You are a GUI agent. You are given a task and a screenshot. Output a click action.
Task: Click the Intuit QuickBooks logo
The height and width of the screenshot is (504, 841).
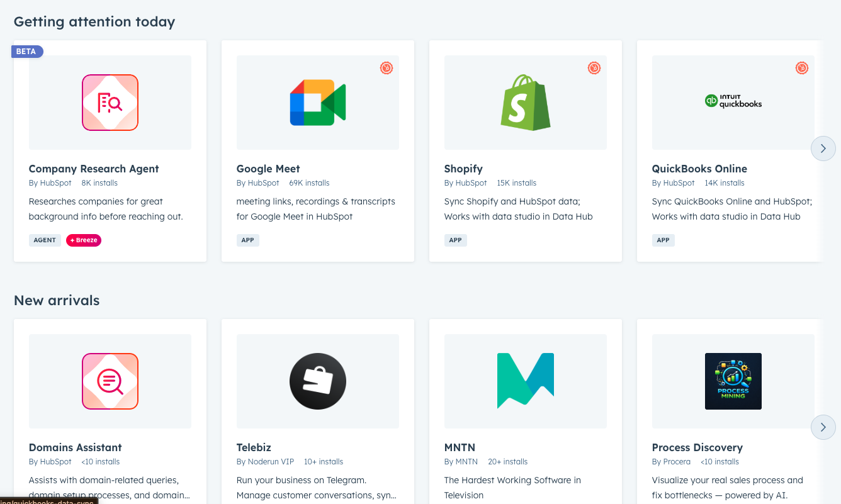tap(733, 101)
